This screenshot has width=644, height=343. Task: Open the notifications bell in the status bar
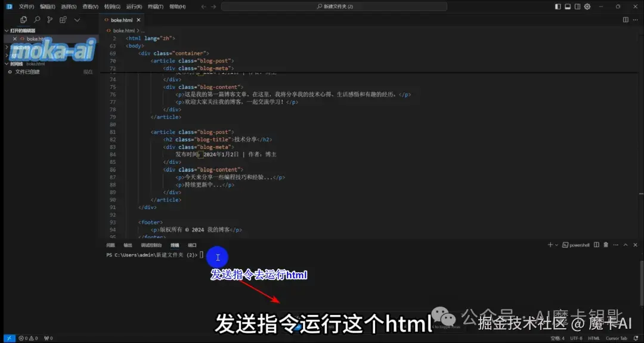[x=636, y=338]
